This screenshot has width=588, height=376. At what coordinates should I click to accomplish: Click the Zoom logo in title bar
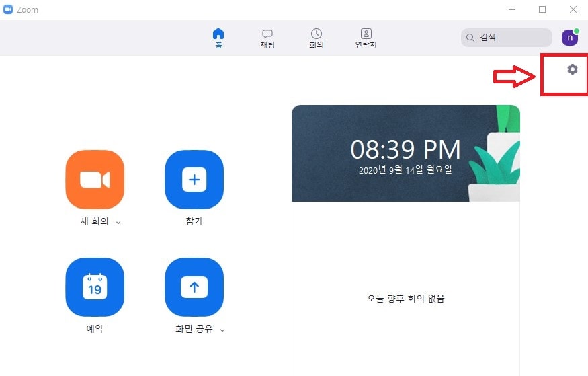tap(8, 10)
